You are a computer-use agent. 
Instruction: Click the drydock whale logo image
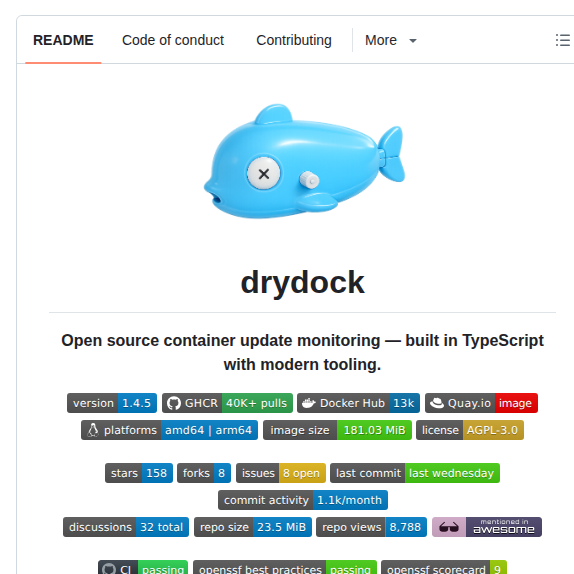point(304,161)
